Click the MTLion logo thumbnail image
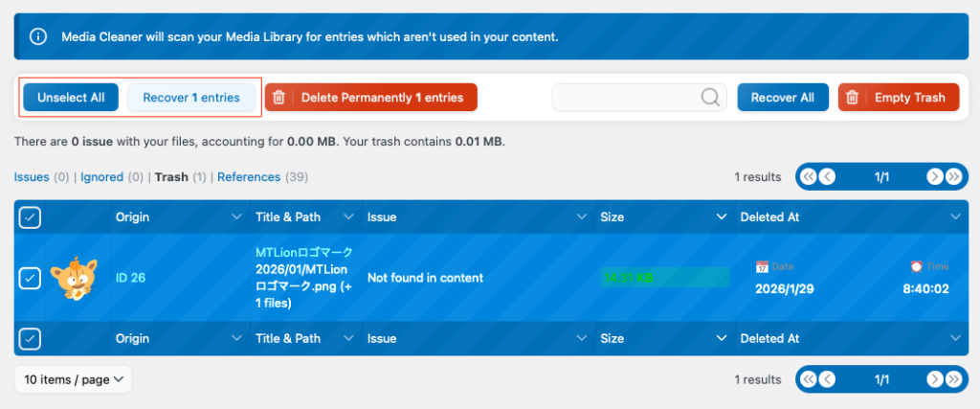 [73, 278]
